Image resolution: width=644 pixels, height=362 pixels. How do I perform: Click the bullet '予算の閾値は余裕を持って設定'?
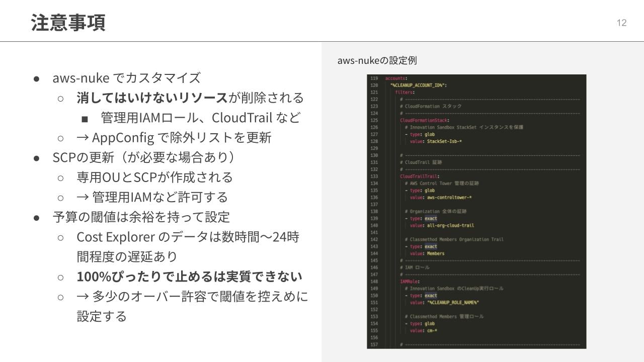click(x=141, y=217)
